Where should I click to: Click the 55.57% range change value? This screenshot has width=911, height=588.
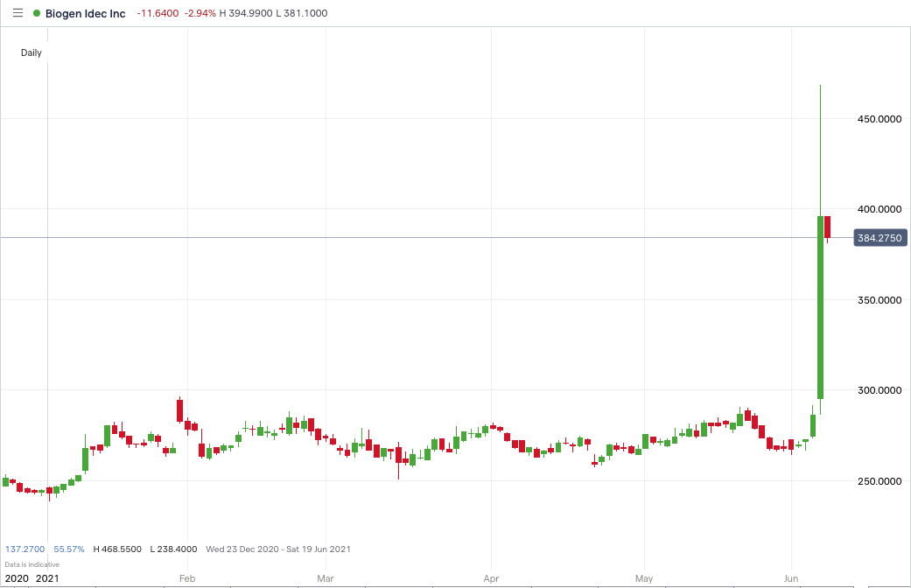coord(69,549)
